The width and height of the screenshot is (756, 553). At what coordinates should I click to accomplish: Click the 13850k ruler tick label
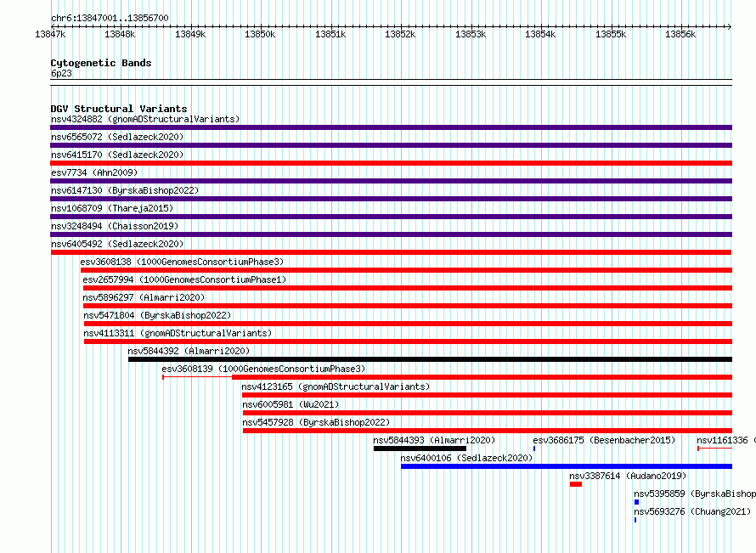(x=261, y=34)
